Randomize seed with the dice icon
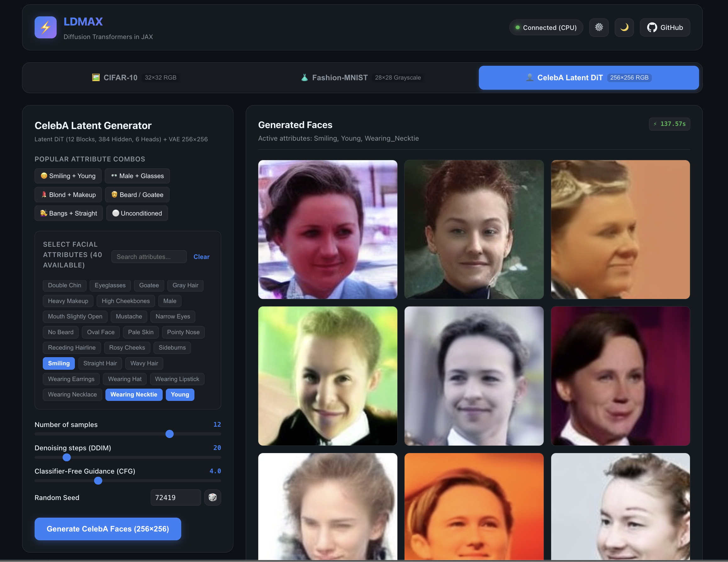 (212, 497)
